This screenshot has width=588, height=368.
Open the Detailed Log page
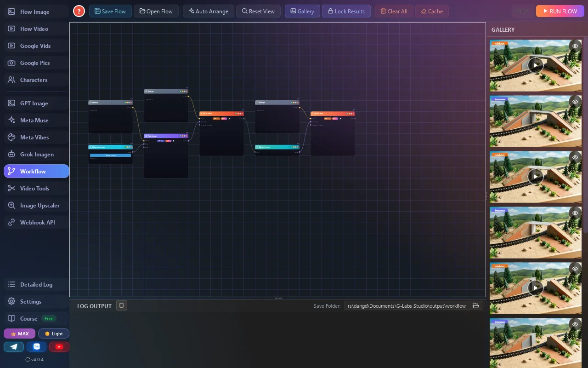click(x=36, y=284)
